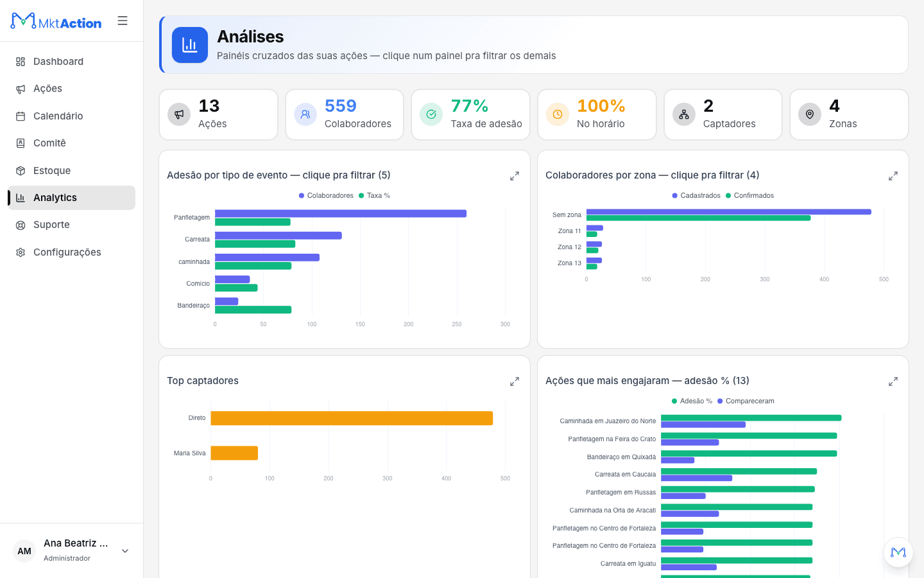Maximize the Top captadores panel
Image resolution: width=924 pixels, height=578 pixels.
click(x=515, y=381)
